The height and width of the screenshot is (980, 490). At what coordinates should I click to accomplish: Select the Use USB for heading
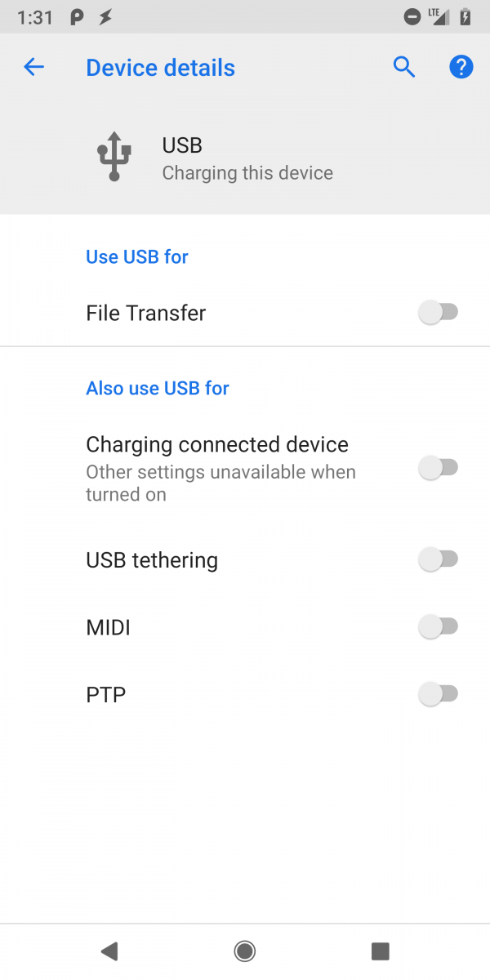point(136,256)
